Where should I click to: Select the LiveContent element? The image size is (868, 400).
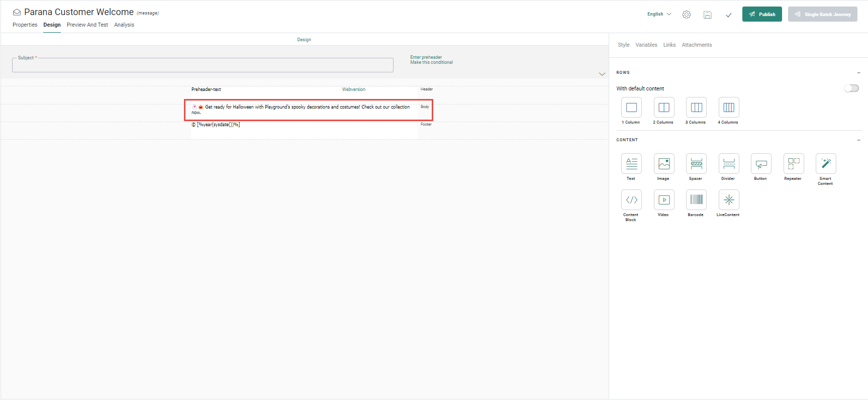point(729,200)
